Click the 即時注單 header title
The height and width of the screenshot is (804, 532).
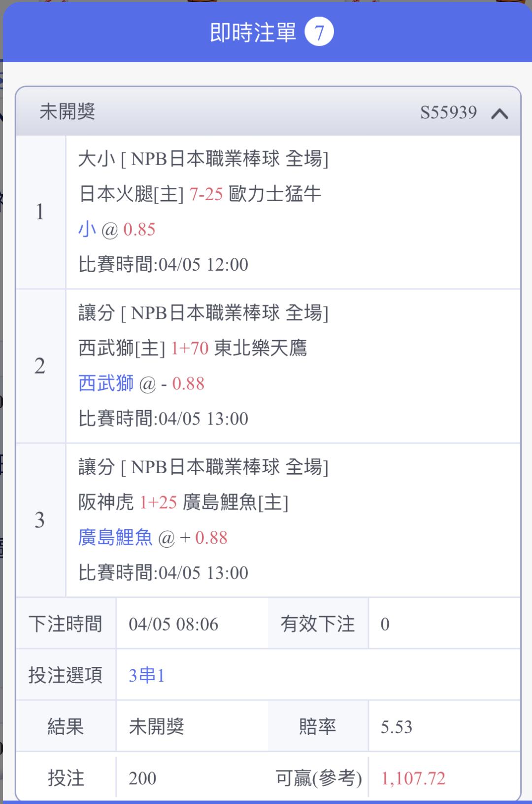point(253,33)
